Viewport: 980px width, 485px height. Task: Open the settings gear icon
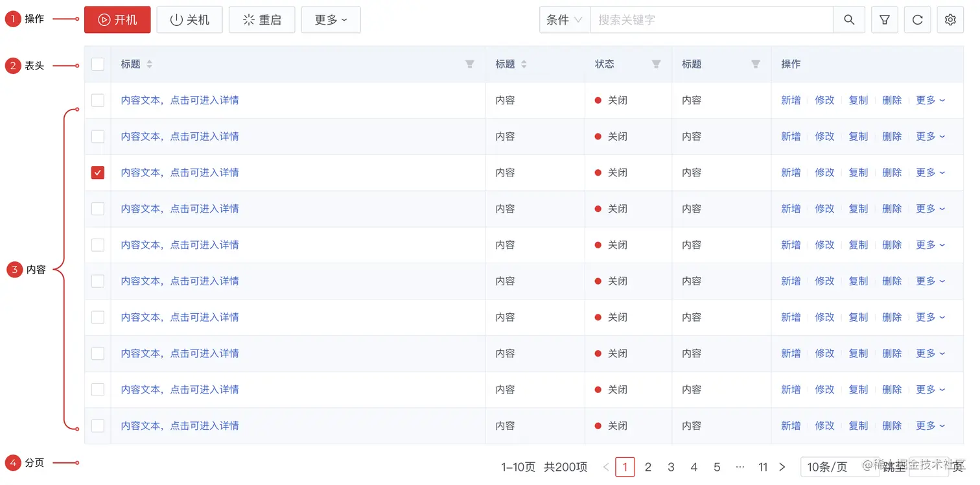tap(950, 20)
